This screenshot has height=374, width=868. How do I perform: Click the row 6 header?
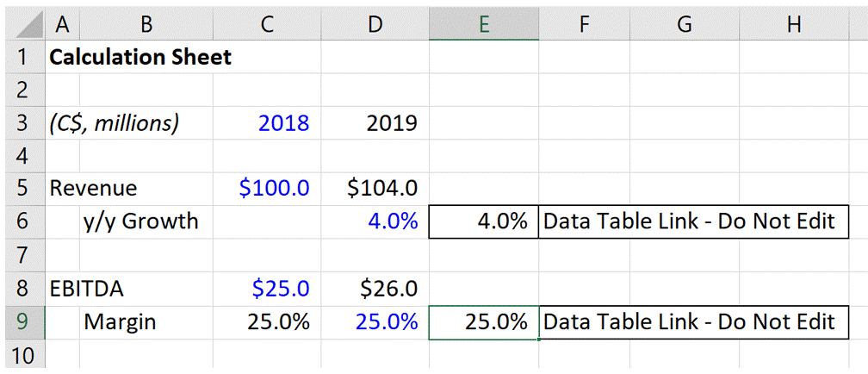click(22, 221)
